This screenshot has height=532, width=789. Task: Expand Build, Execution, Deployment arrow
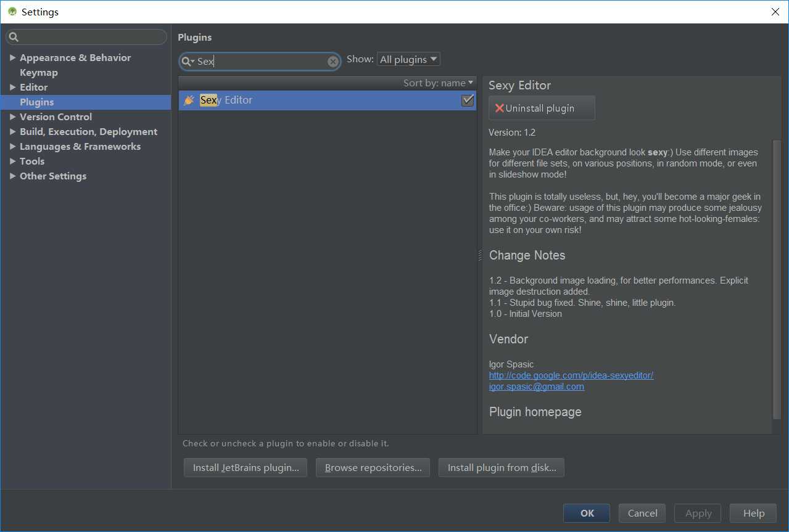tap(13, 131)
